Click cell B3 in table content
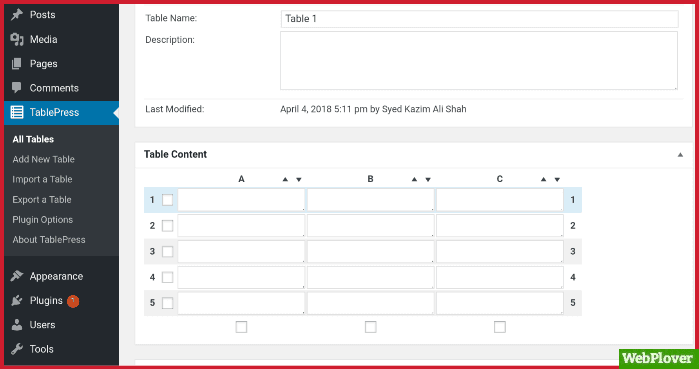699x369 pixels. 370,251
